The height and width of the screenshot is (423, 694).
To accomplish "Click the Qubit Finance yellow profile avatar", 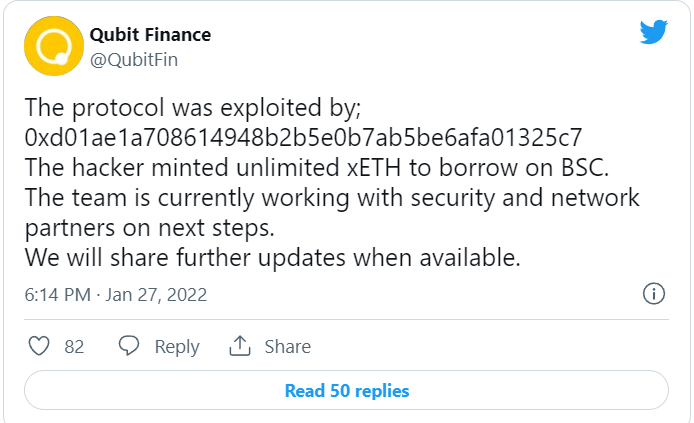I will (51, 46).
